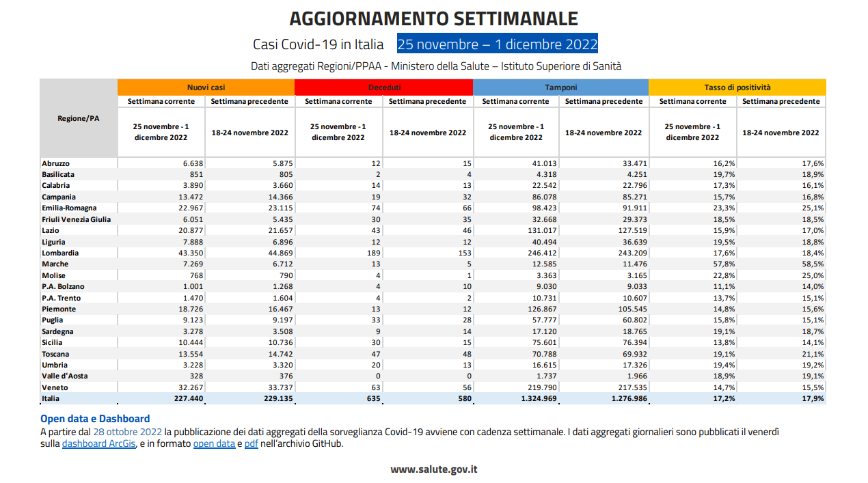Click the "P.A. Trento" row label
This screenshot has width=868, height=483.
pyautogui.click(x=62, y=298)
